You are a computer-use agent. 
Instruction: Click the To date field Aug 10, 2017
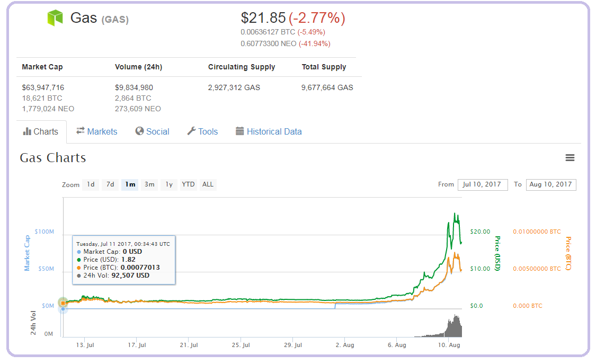tap(551, 185)
